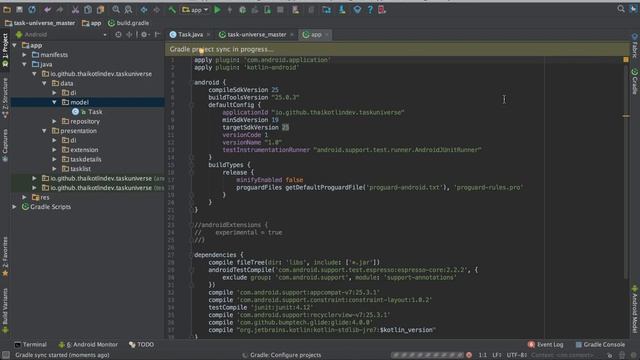
Task: Open the Android Monitor tool window
Action: tap(88, 345)
